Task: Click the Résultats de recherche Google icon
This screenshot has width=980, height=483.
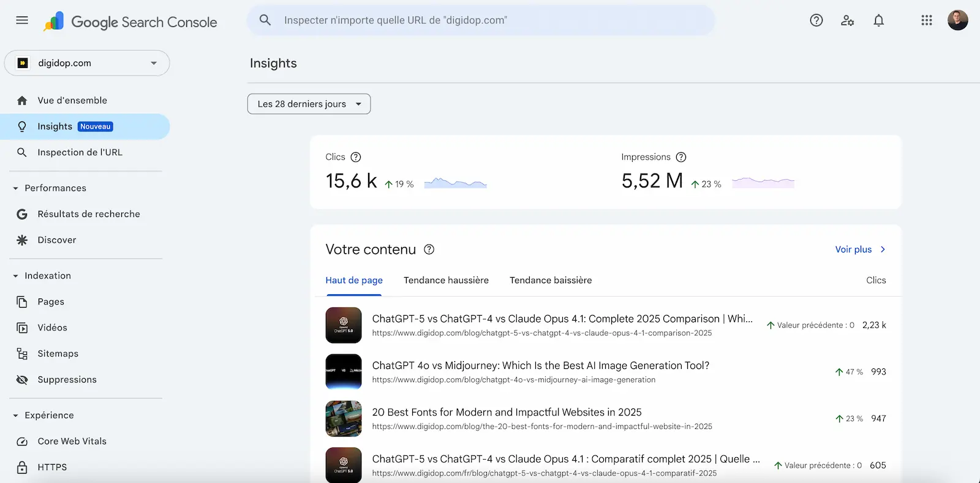Action: coord(22,214)
